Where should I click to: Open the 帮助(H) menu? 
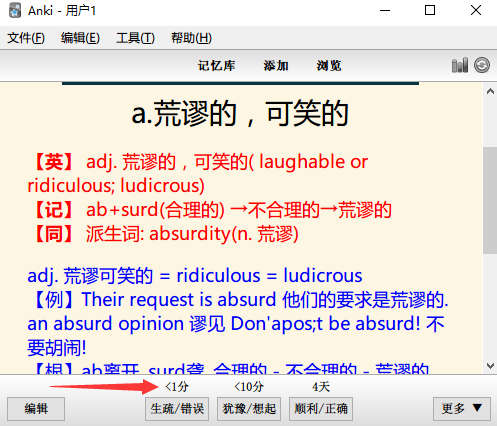coord(191,38)
